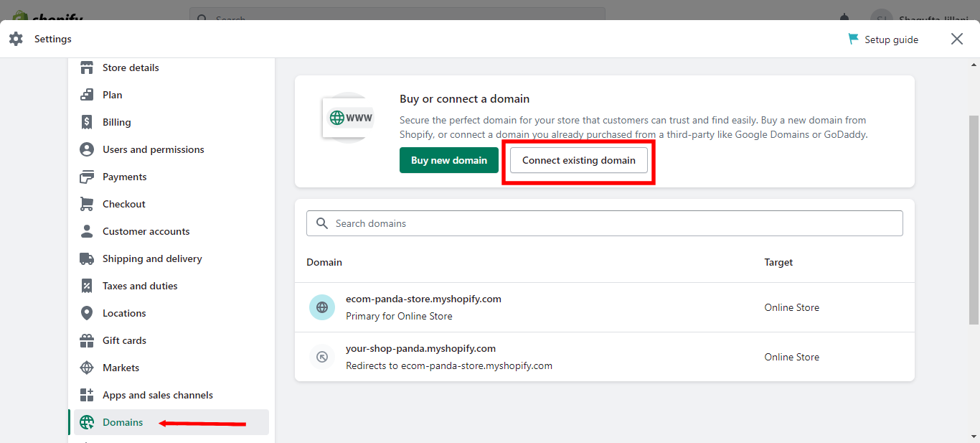Image resolution: width=980 pixels, height=443 pixels.
Task: Click the Store details house icon
Action: 86,67
